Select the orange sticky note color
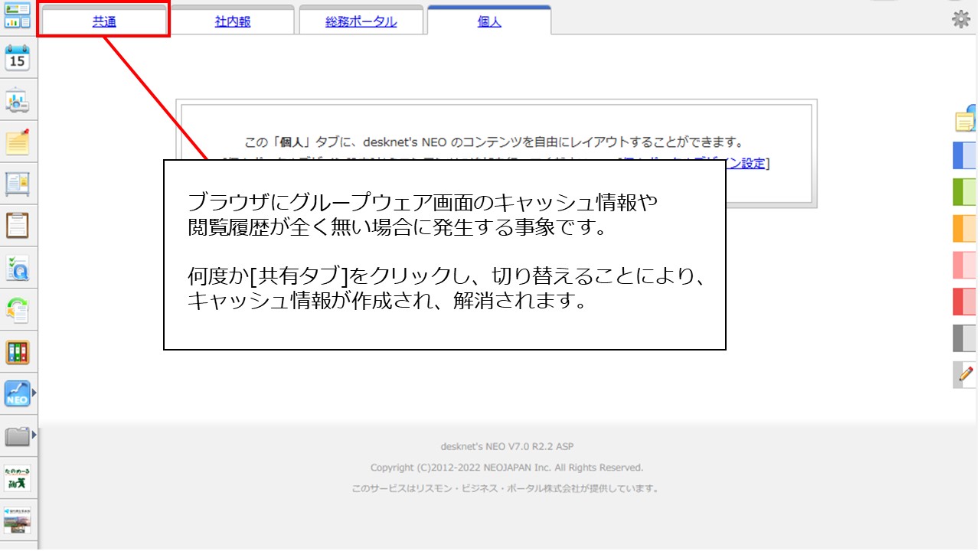Image resolution: width=980 pixels, height=551 pixels. (965, 229)
